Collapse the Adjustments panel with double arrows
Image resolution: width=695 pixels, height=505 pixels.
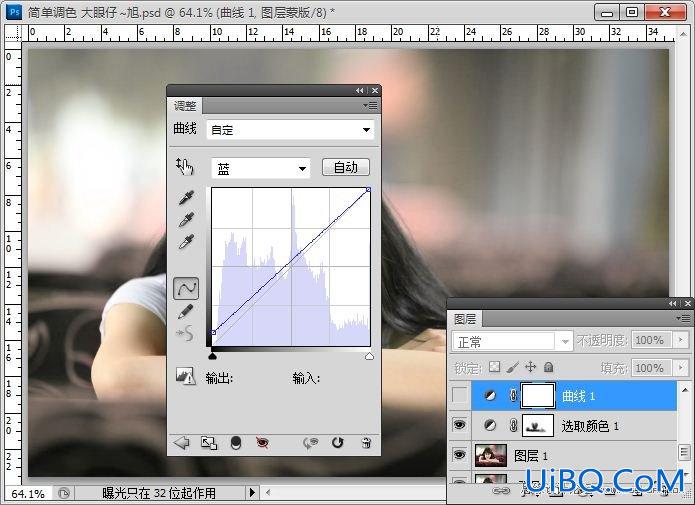[359, 90]
